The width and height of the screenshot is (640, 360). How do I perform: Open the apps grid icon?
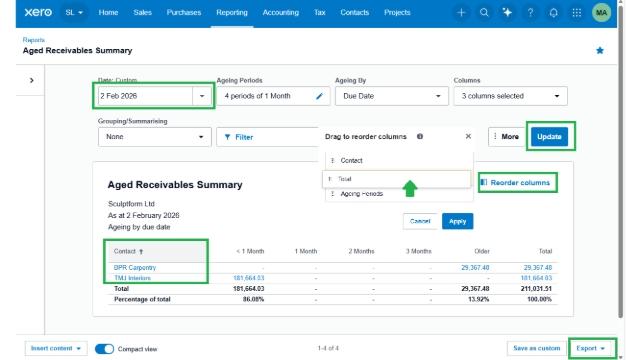(576, 13)
